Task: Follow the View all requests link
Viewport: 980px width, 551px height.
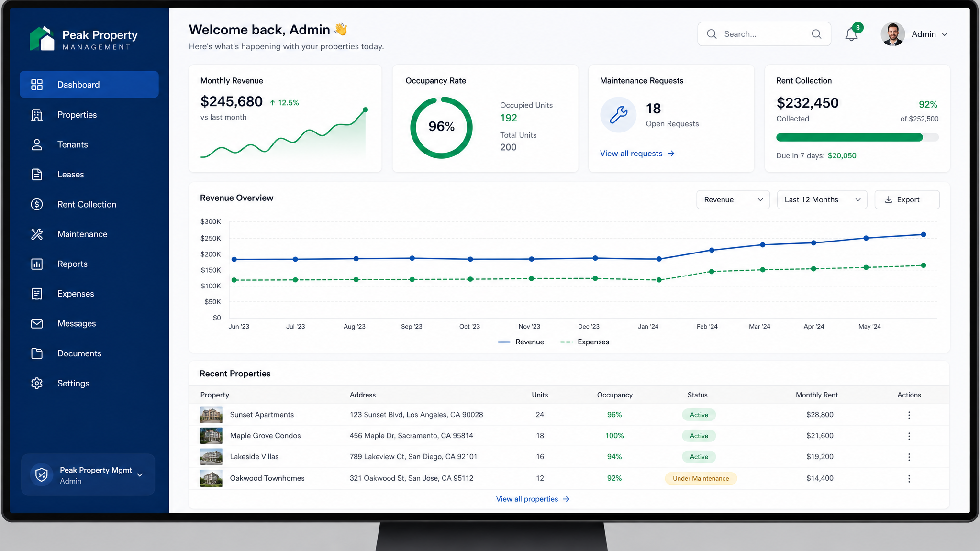Action: point(637,154)
